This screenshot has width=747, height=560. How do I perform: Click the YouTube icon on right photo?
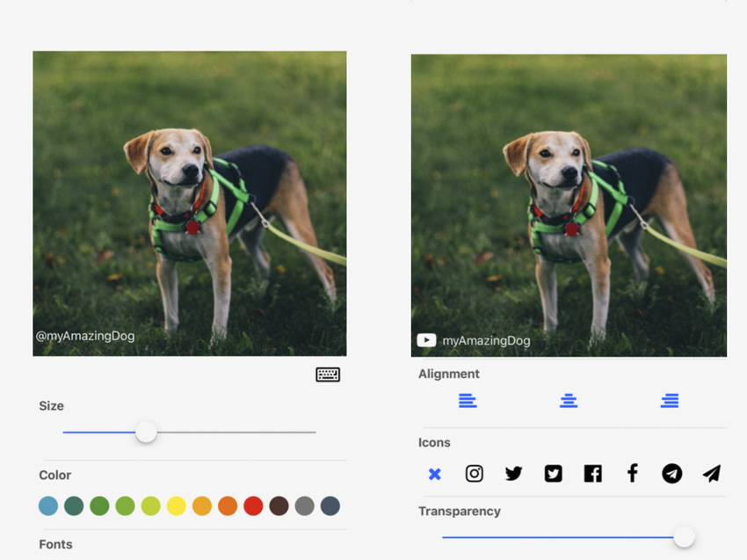coord(426,340)
